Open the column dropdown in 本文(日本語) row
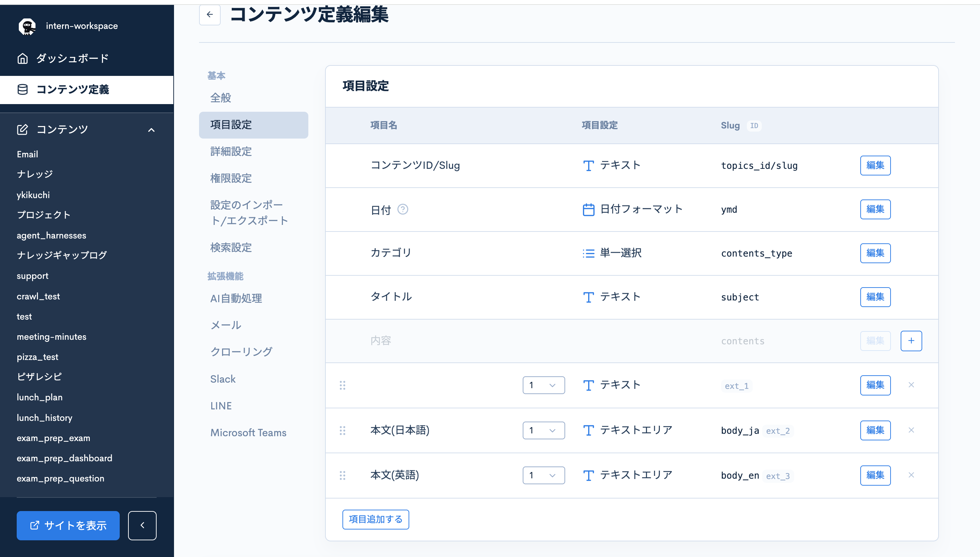The image size is (980, 557). [x=543, y=430]
